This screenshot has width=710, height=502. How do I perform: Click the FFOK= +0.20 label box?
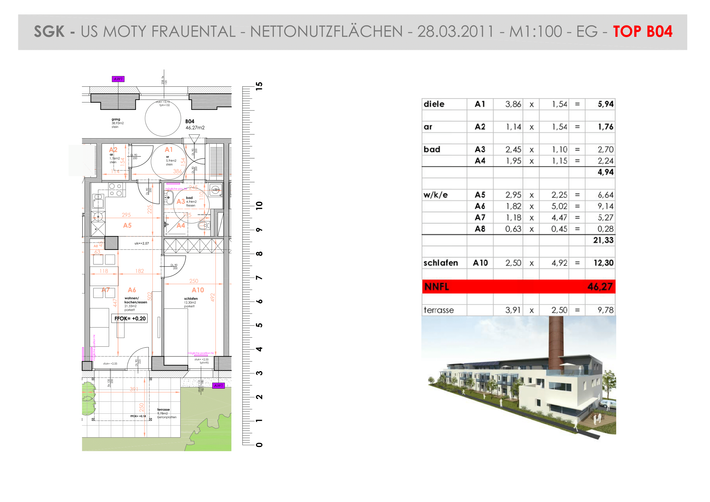[130, 318]
